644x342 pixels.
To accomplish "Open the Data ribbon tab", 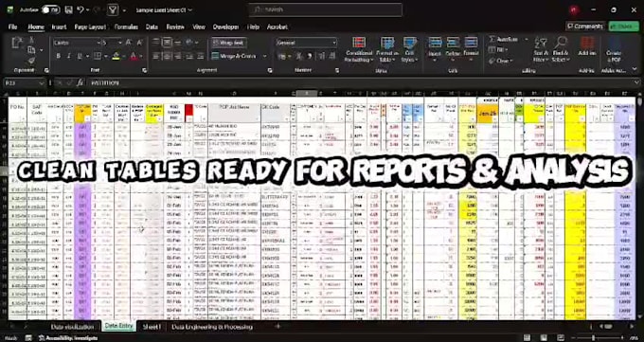I will click(x=152, y=27).
